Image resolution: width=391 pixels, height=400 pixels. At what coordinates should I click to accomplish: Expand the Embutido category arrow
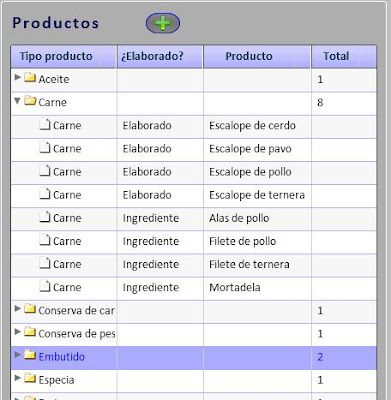coord(18,355)
